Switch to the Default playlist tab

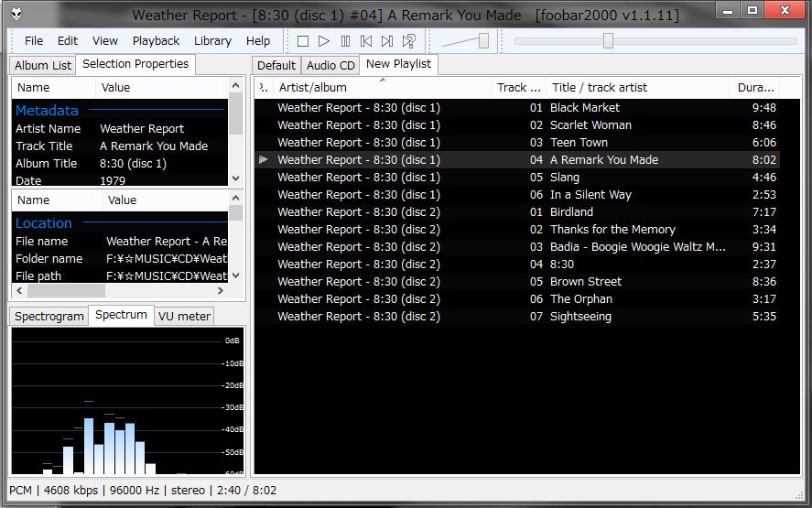pos(276,65)
